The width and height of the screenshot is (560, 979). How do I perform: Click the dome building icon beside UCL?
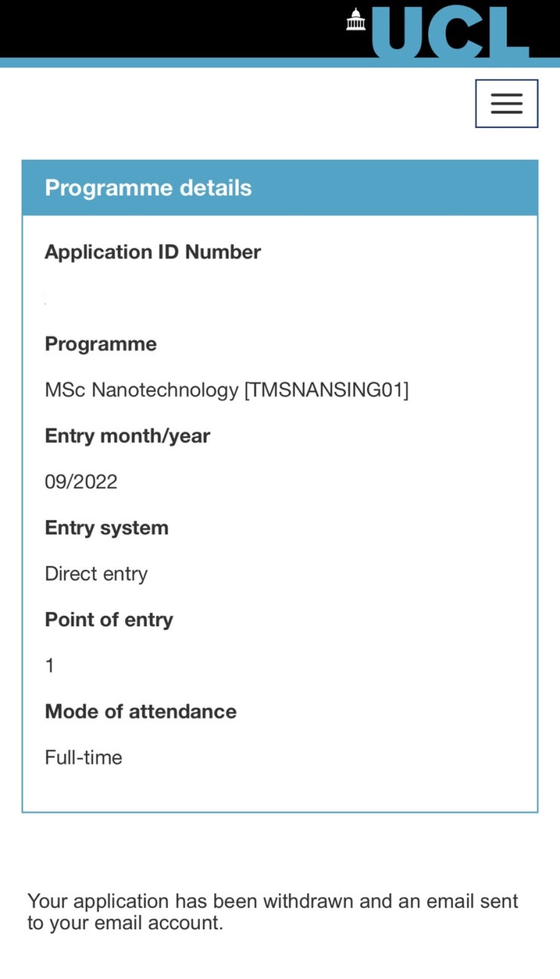coord(356,20)
